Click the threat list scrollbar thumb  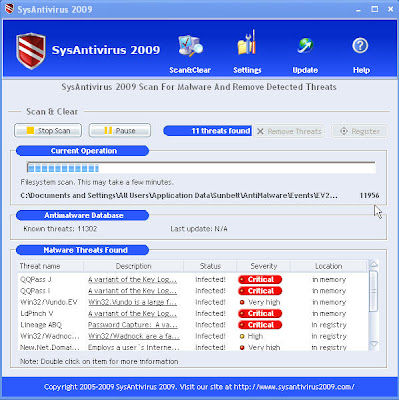[374, 291]
